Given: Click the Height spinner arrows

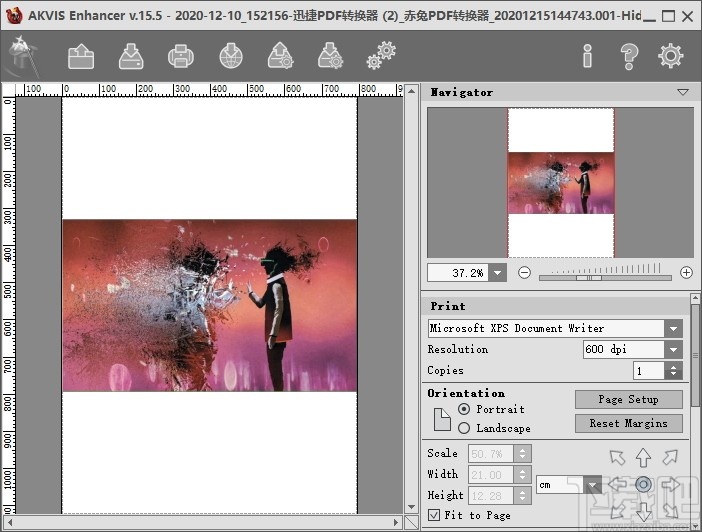Looking at the screenshot, I should point(522,496).
